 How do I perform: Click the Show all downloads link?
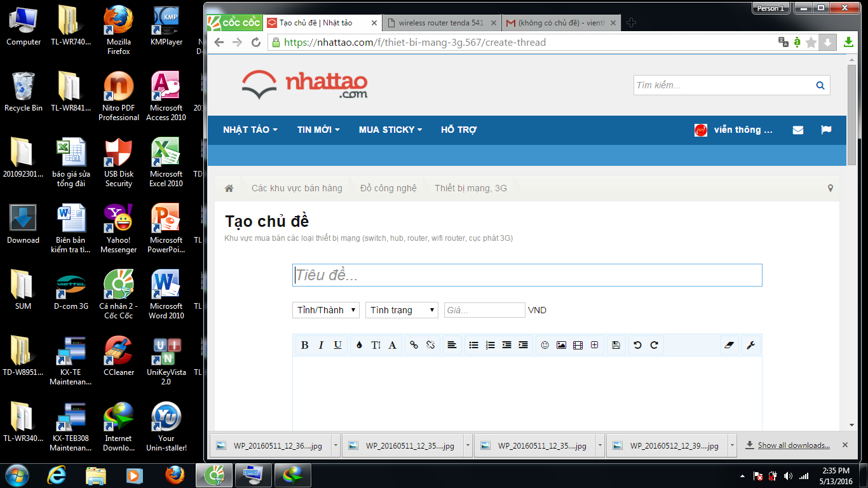coord(793,445)
